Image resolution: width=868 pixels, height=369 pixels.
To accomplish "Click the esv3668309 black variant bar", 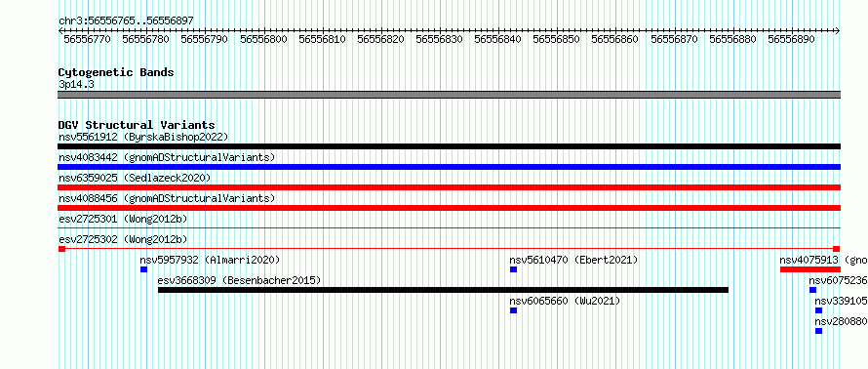I will pyautogui.click(x=443, y=290).
